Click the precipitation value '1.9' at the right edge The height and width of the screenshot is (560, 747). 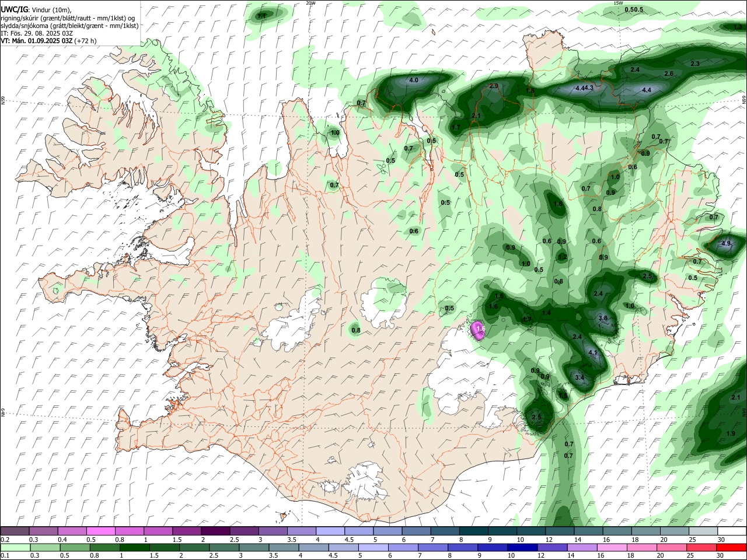(731, 433)
